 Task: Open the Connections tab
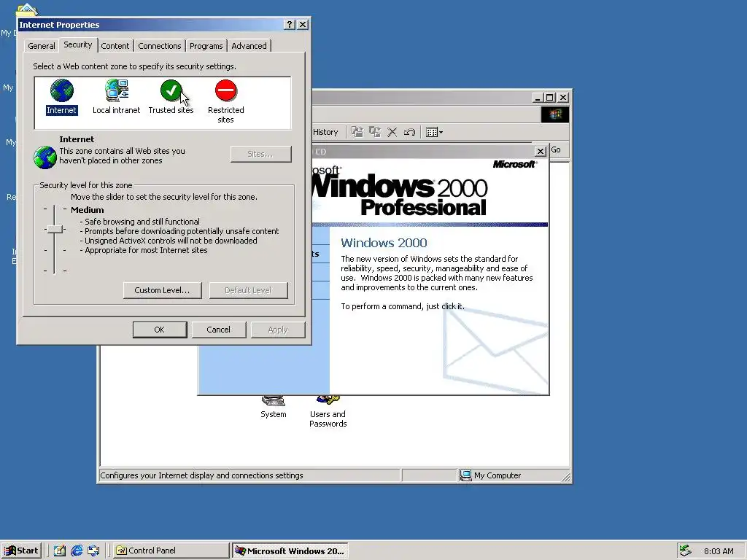[160, 46]
